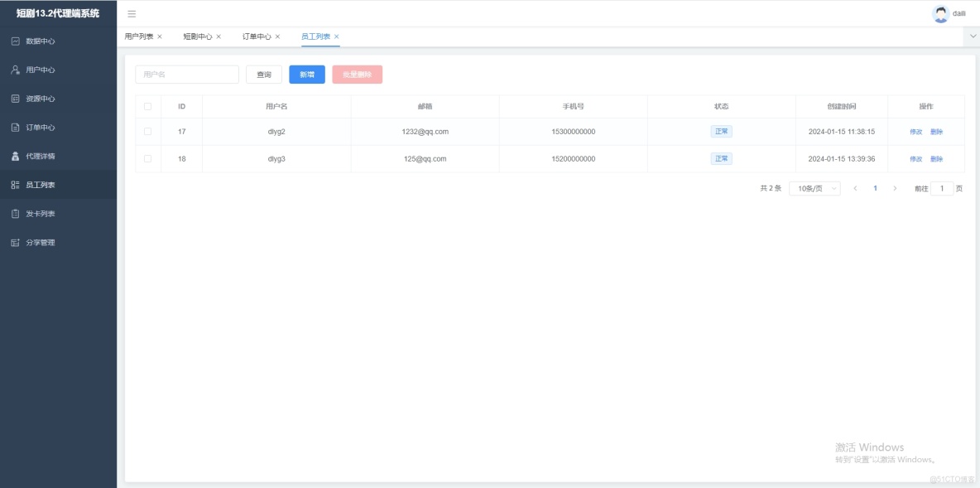Click the 新增 button to add an employee

(307, 74)
